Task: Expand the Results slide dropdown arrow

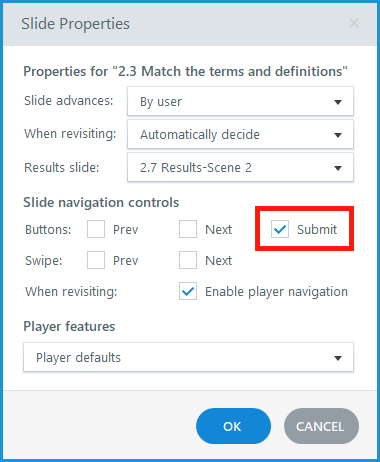Action: click(x=338, y=168)
